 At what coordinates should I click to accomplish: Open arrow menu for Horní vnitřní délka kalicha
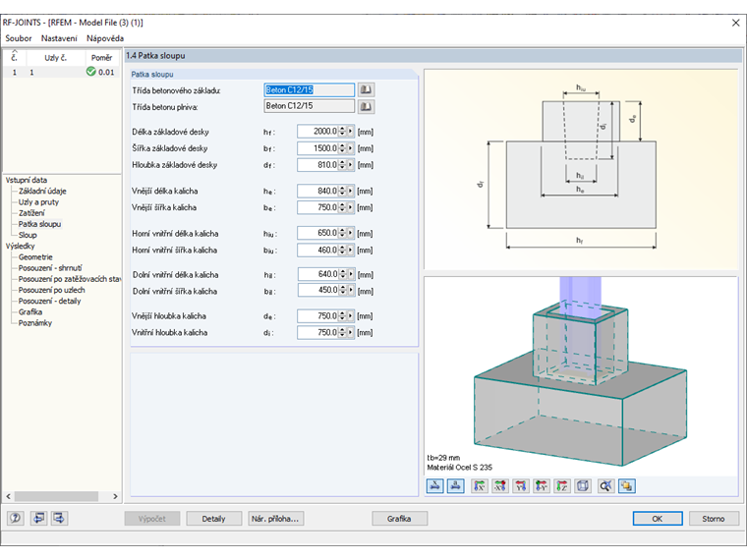(351, 233)
